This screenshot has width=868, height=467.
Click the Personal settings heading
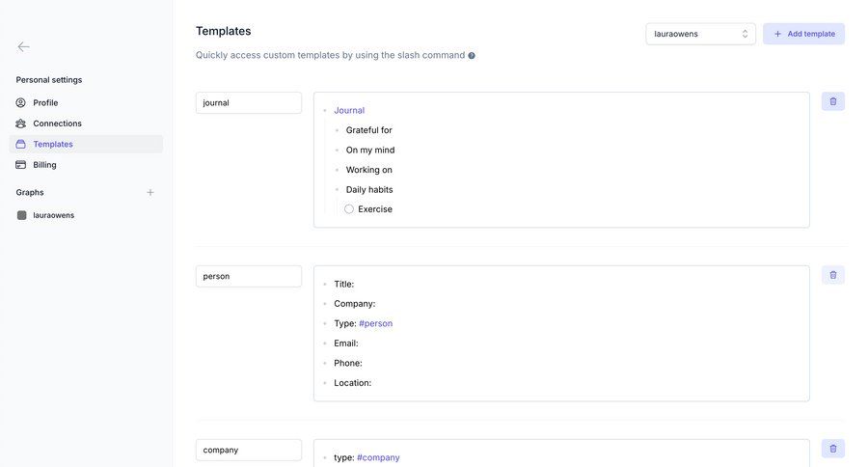49,80
